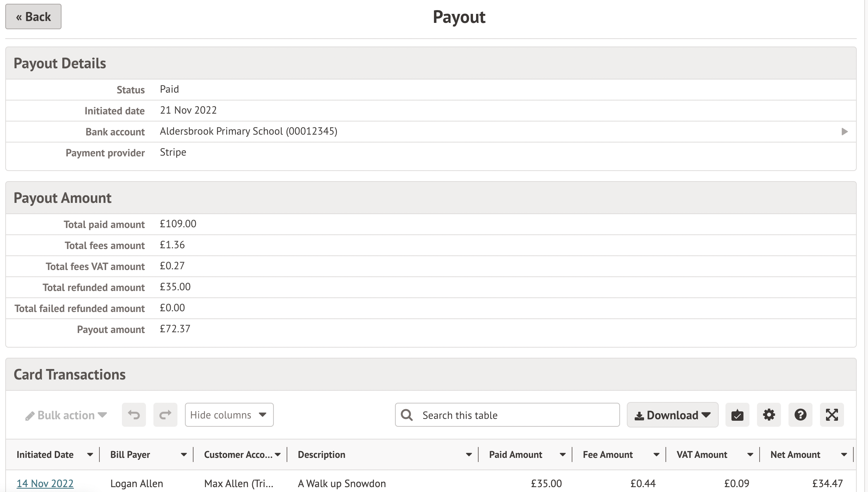Open Paid Amount column menu arrow
The height and width of the screenshot is (492, 868).
tap(562, 455)
